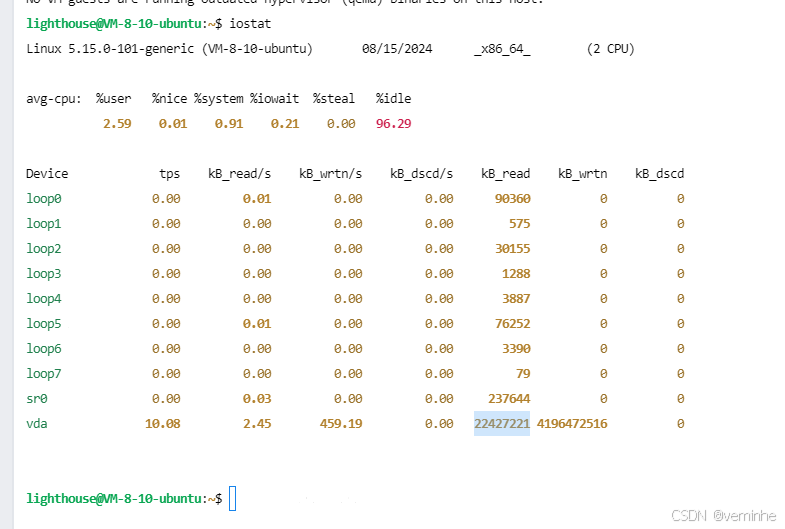Image resolution: width=785 pixels, height=529 pixels.
Task: Click the tps column header
Action: 170,174
